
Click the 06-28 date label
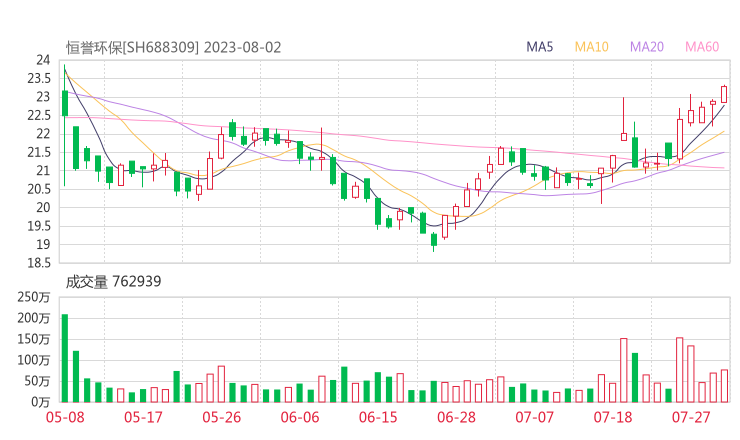[x=456, y=417]
